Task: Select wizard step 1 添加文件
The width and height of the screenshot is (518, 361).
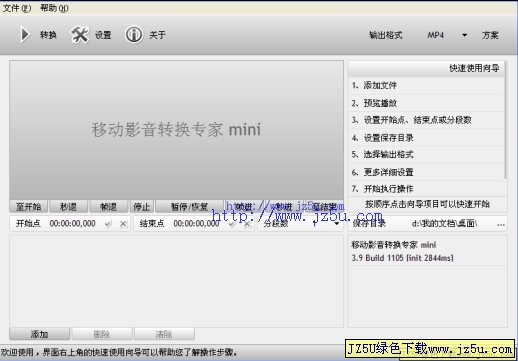Action: pos(426,86)
